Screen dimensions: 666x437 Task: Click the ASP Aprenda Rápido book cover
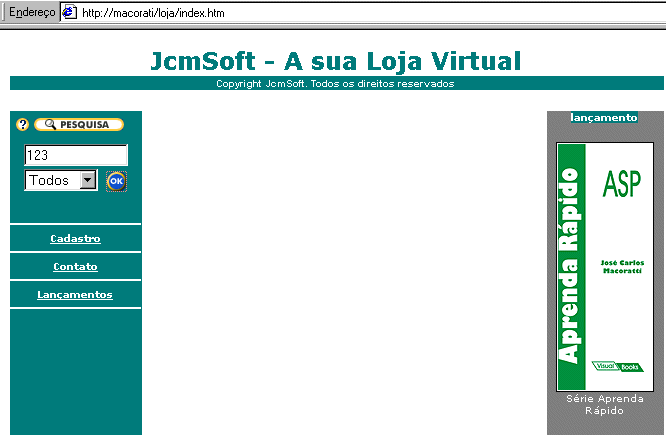(x=605, y=267)
